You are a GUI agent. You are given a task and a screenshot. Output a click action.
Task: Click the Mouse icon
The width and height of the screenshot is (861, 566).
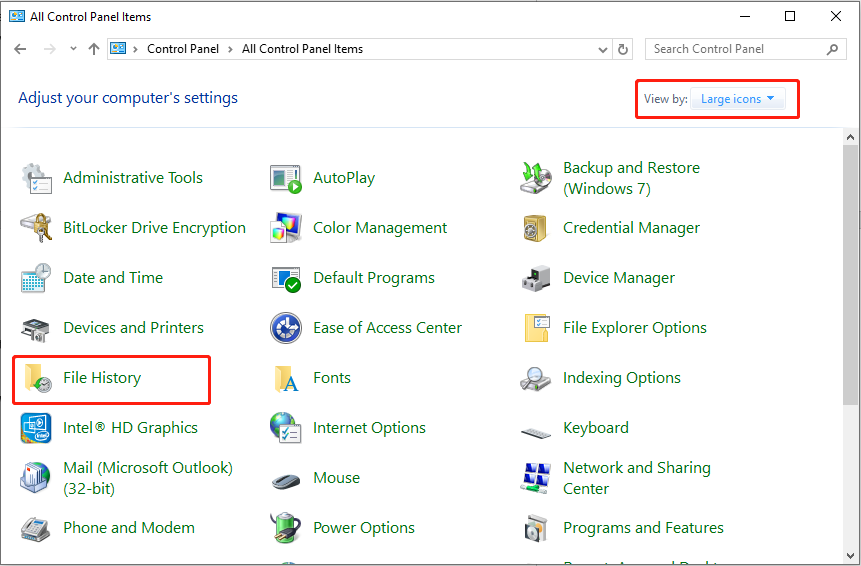pos(286,481)
